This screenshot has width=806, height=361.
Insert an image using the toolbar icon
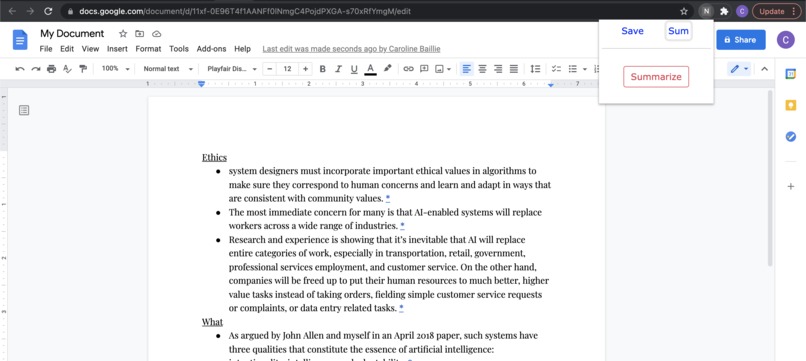pos(439,68)
